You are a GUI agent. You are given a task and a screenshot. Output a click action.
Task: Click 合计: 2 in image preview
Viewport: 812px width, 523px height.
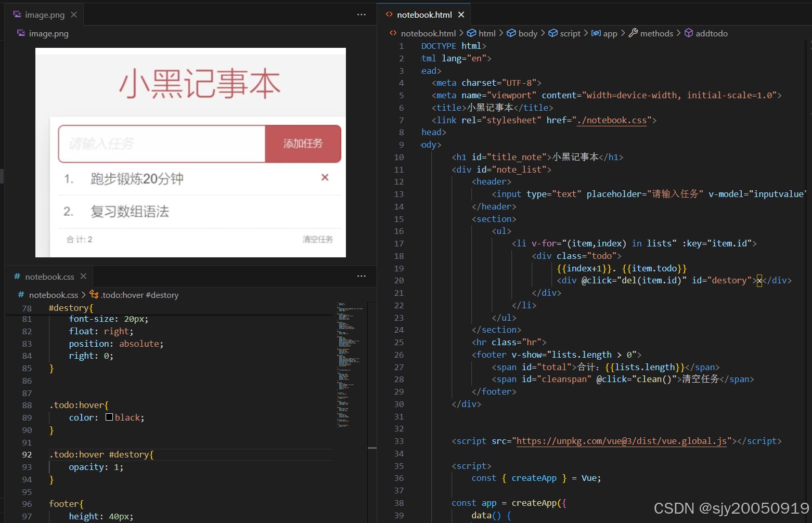79,239
